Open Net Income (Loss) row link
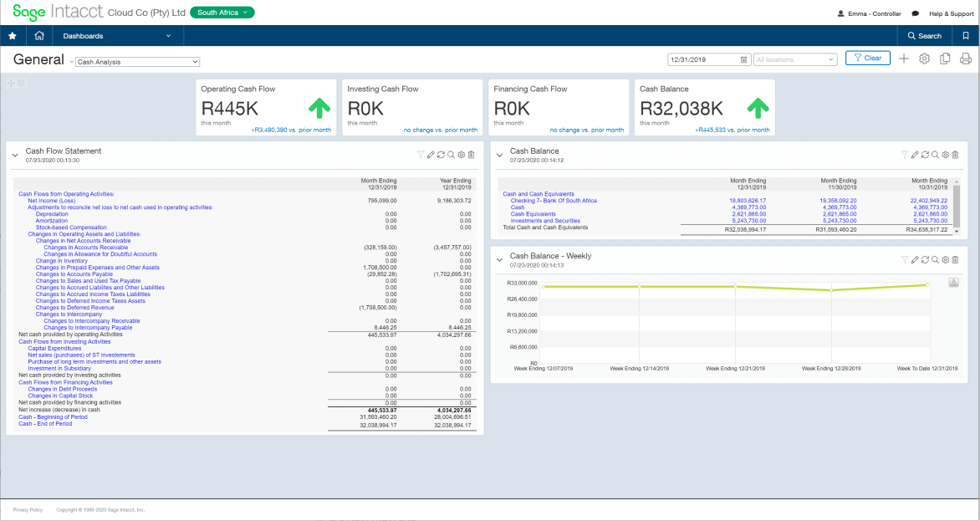 tap(51, 201)
